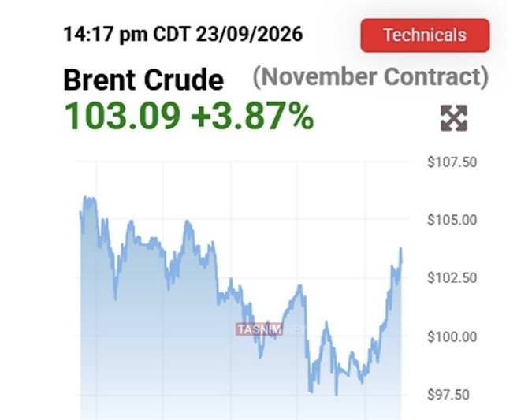This screenshot has width=532, height=420.
Task: Open the red Technicals button
Action: pyautogui.click(x=425, y=35)
